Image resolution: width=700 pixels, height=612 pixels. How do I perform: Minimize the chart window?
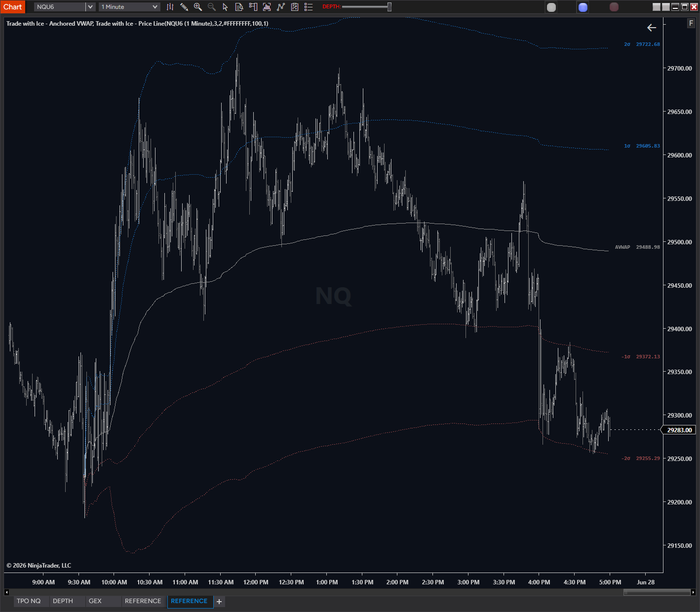tap(675, 7)
